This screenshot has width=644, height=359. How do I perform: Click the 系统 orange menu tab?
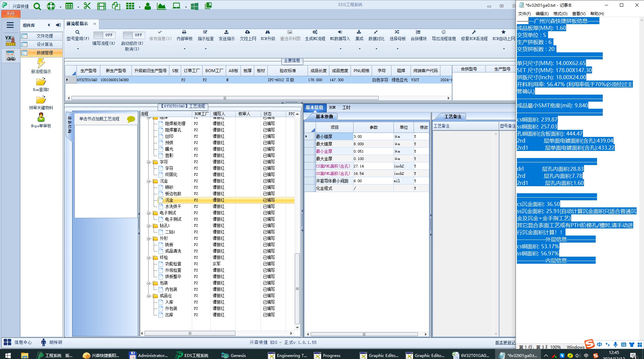[x=11, y=13]
